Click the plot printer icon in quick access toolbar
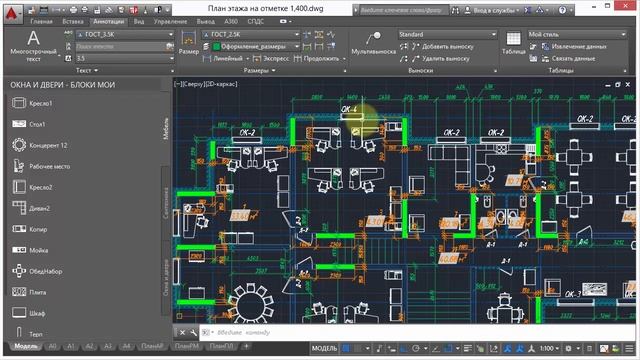The image size is (640, 360). pyautogui.click(x=73, y=9)
